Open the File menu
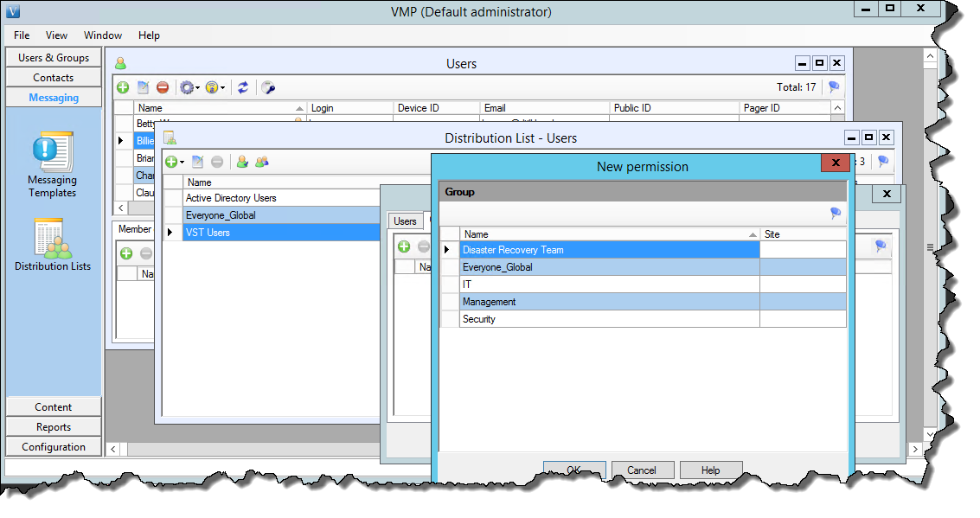 click(22, 35)
